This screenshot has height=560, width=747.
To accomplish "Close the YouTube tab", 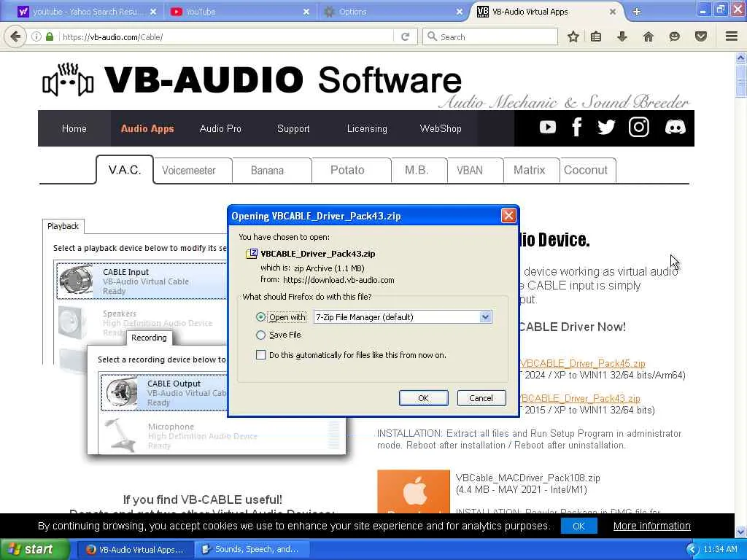I will [x=306, y=12].
